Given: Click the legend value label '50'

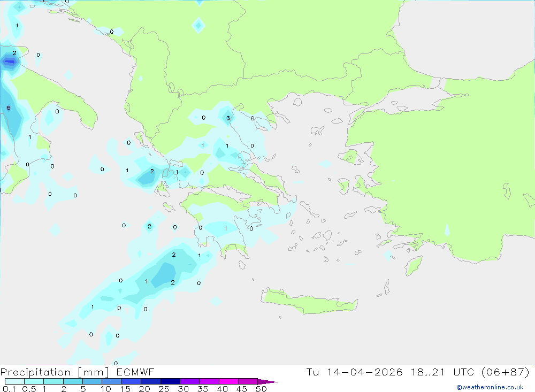Looking at the screenshot, I should [x=261, y=389].
